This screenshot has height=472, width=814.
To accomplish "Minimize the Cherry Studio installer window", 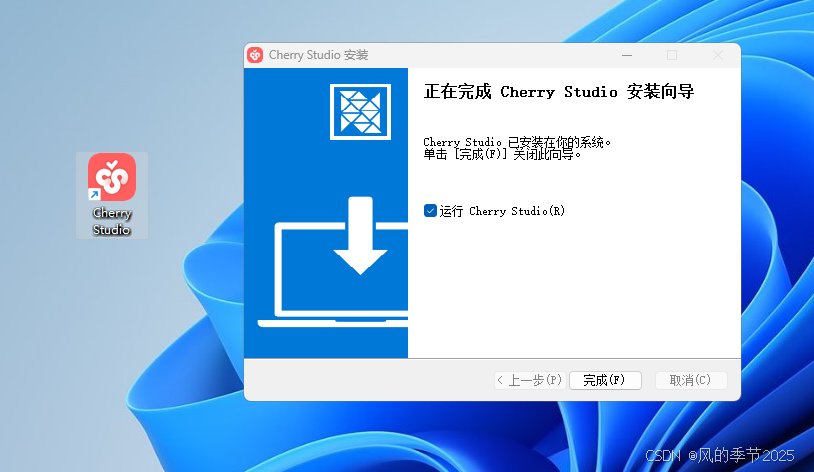I will pos(627,55).
